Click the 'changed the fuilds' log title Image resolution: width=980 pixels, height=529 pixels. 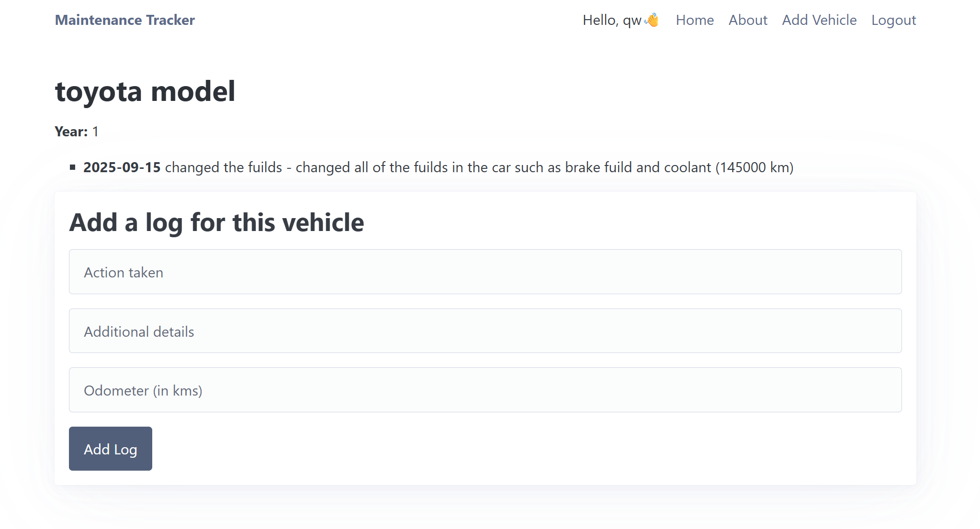(x=224, y=167)
